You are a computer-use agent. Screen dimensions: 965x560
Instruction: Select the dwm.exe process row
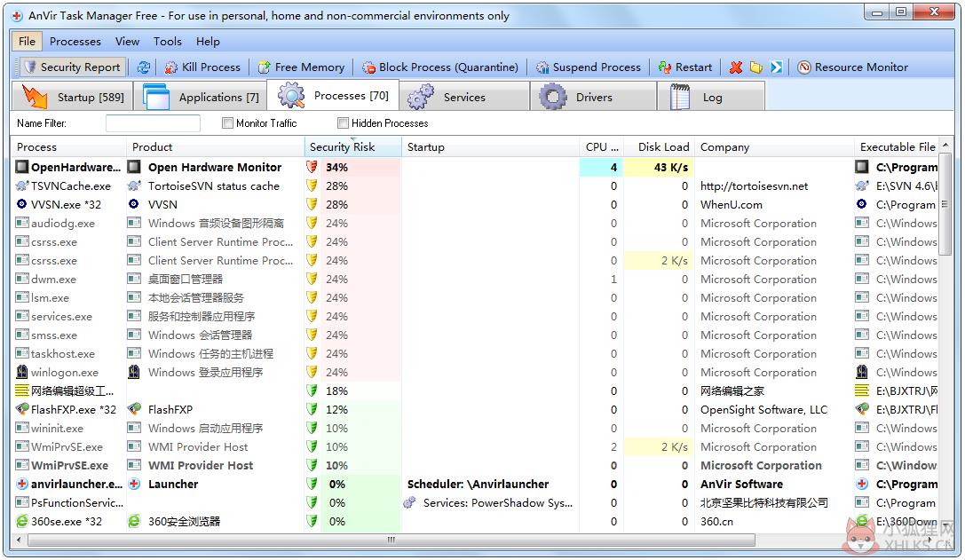(x=475, y=279)
